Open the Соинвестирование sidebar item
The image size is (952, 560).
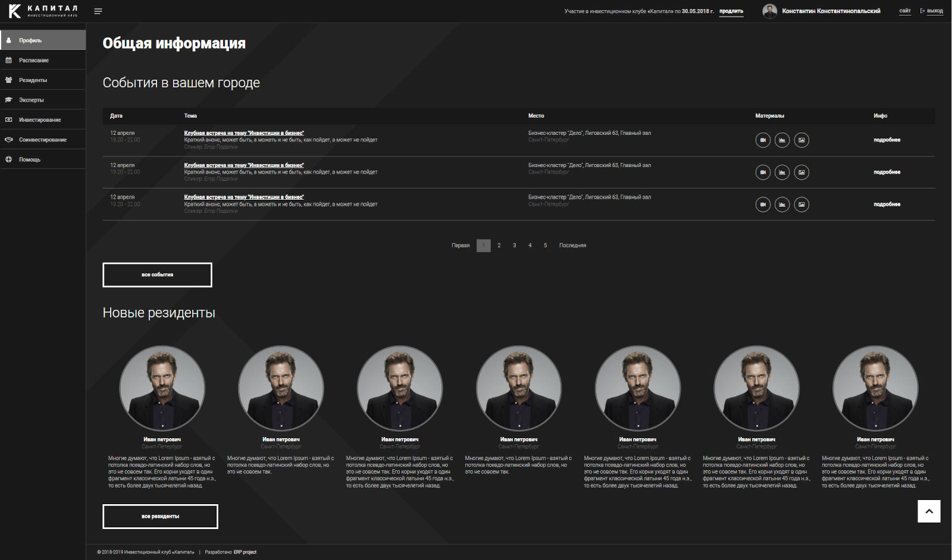click(x=42, y=140)
